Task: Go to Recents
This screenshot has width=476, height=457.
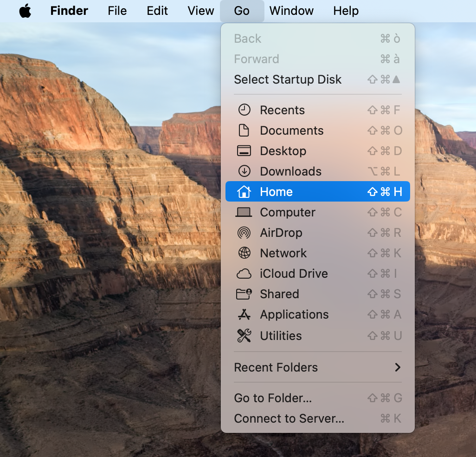Action: point(317,110)
